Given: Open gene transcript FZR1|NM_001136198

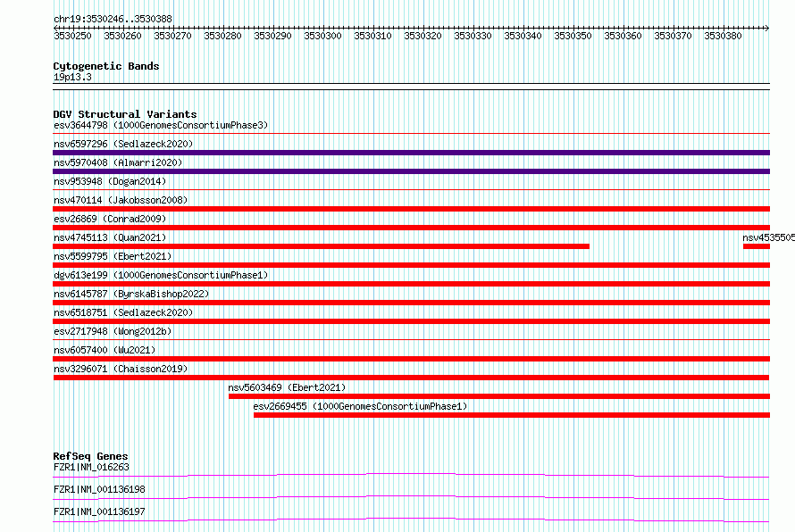Looking at the screenshot, I should click(x=99, y=489).
